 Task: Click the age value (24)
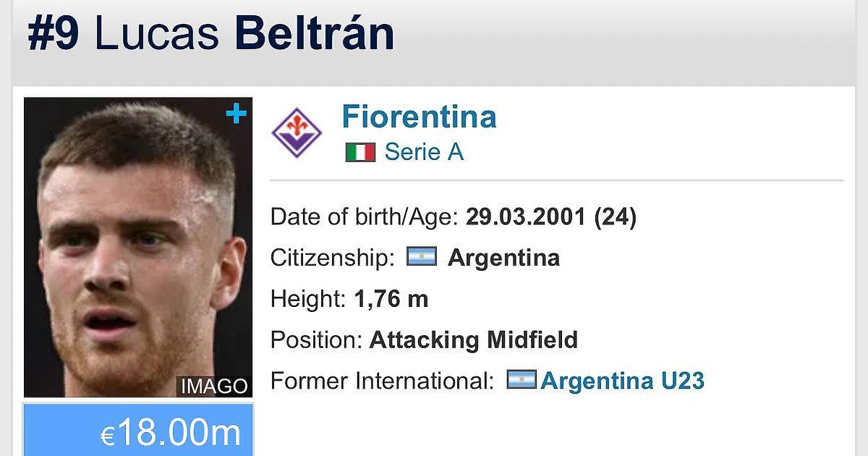pyautogui.click(x=615, y=216)
